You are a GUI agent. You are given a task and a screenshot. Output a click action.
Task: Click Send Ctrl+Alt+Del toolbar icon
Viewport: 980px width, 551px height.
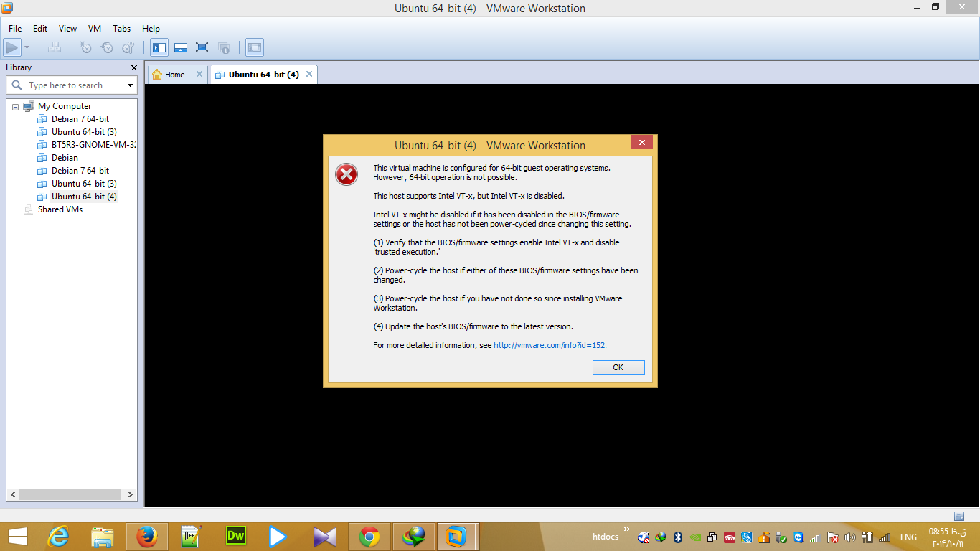tap(54, 48)
